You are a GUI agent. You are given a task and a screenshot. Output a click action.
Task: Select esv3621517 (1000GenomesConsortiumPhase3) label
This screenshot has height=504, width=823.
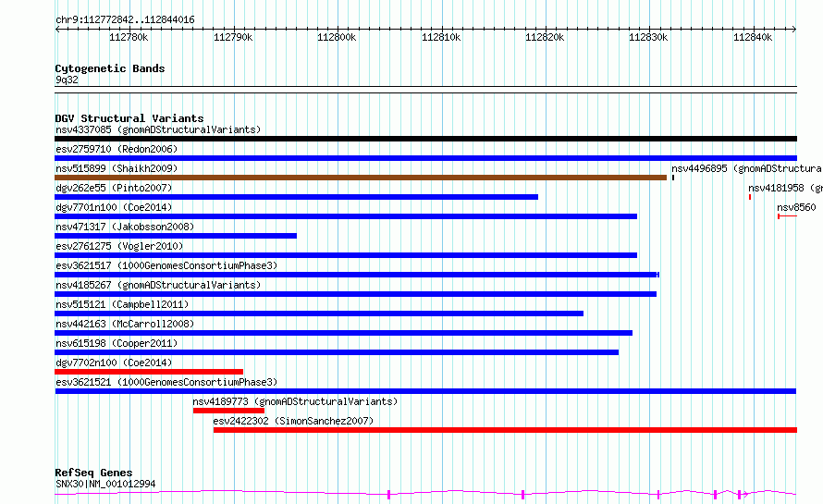166,265
